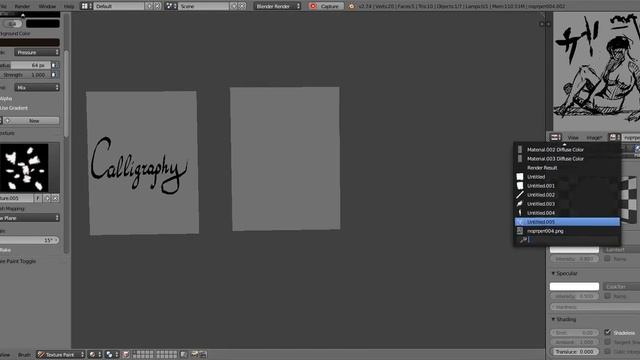Image resolution: width=640 pixels, height=360 pixels.
Task: Toggle the Use Gradient option
Action: click(x=14, y=108)
